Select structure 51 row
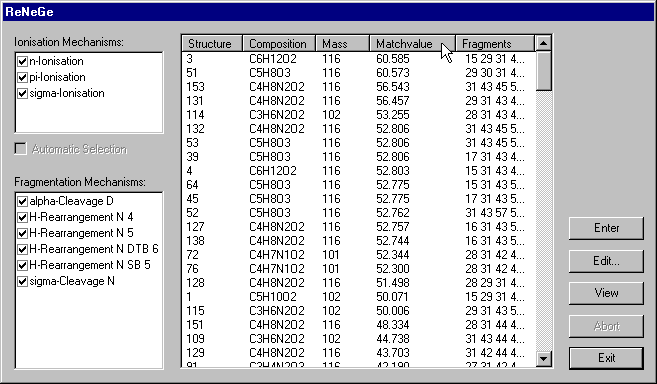 (359, 73)
